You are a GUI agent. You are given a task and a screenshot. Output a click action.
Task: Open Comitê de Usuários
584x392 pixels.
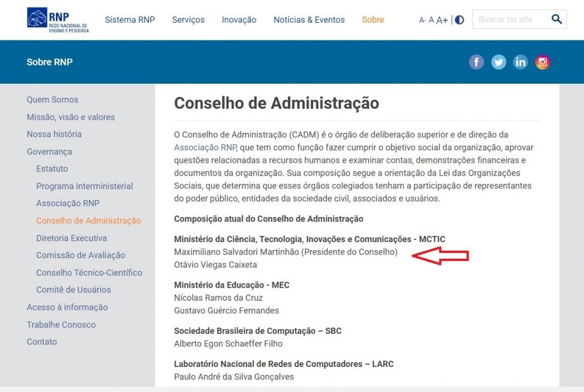click(x=74, y=289)
